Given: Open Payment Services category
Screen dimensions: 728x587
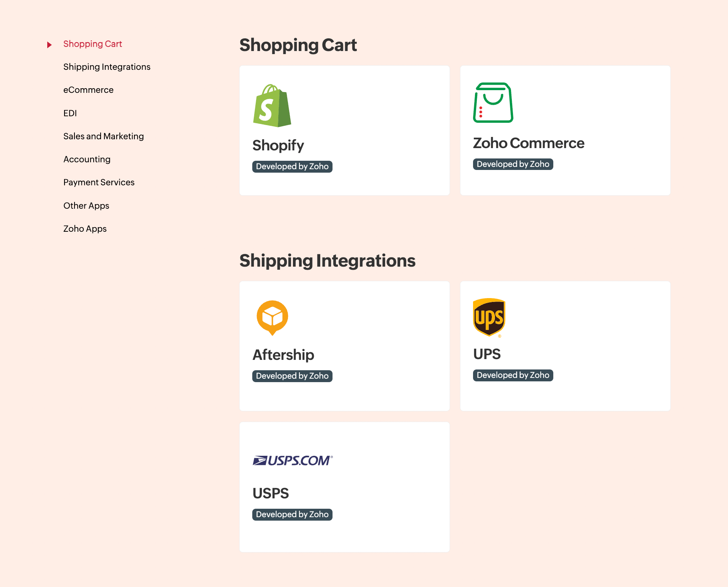Looking at the screenshot, I should [x=99, y=182].
